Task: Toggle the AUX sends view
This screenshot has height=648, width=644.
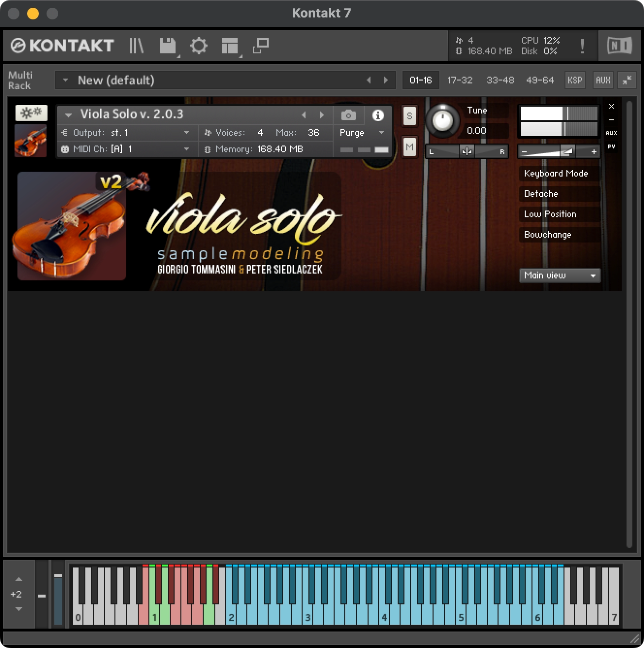Action: point(612,133)
